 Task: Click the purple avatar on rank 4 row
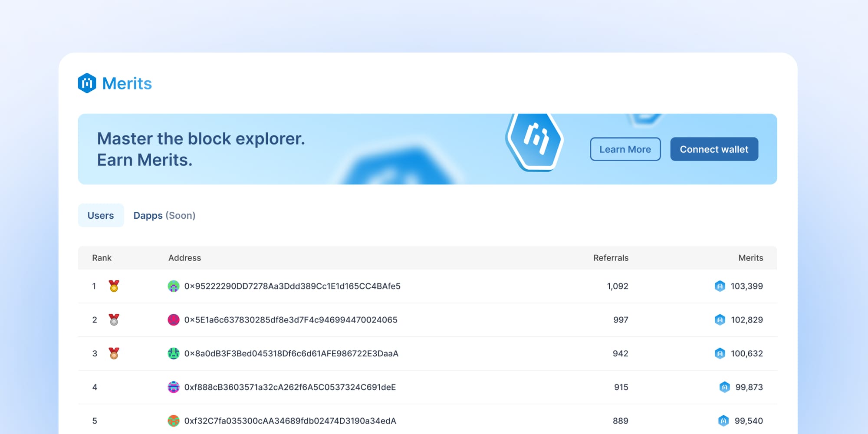174,387
